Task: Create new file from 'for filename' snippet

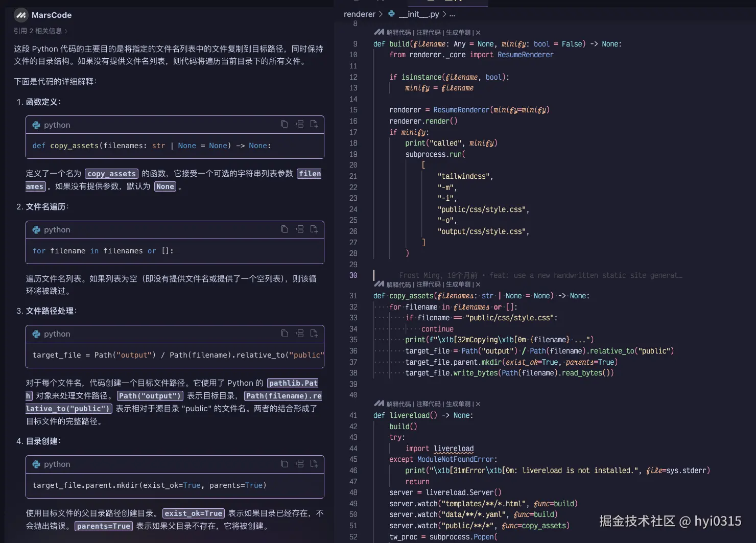Action: point(314,229)
